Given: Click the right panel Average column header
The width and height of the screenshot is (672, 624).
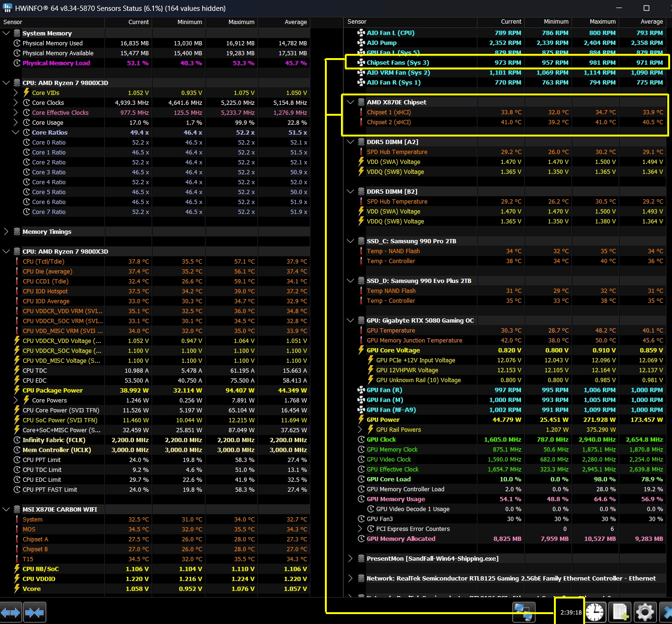Looking at the screenshot, I should tap(643, 22).
